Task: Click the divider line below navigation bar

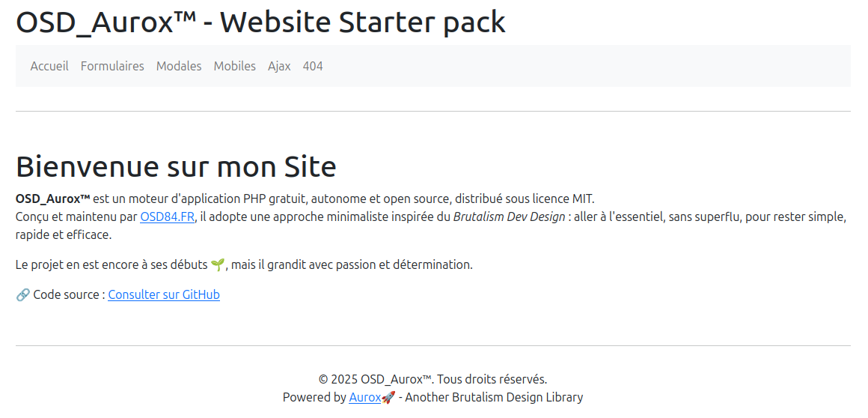Action: [x=433, y=111]
